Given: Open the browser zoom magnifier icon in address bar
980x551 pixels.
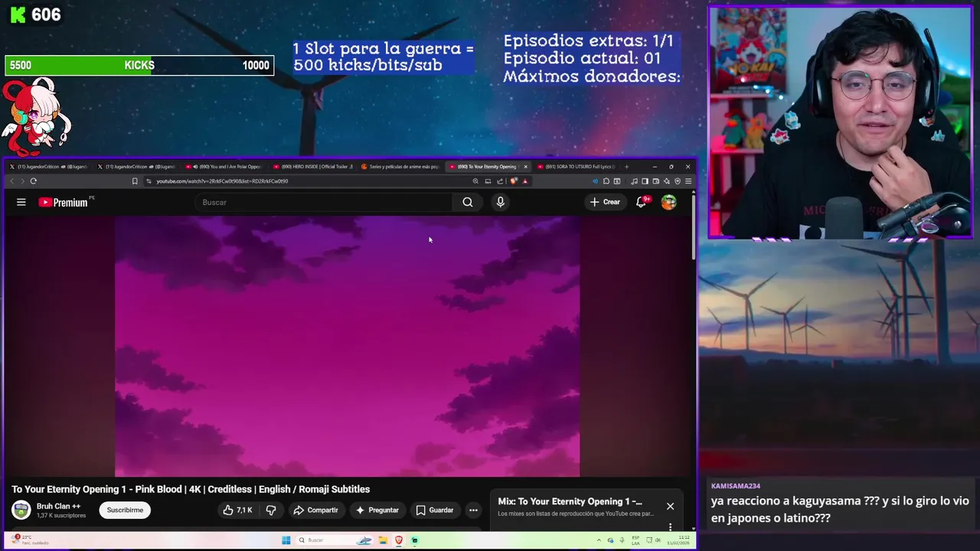Looking at the screenshot, I should pyautogui.click(x=475, y=181).
